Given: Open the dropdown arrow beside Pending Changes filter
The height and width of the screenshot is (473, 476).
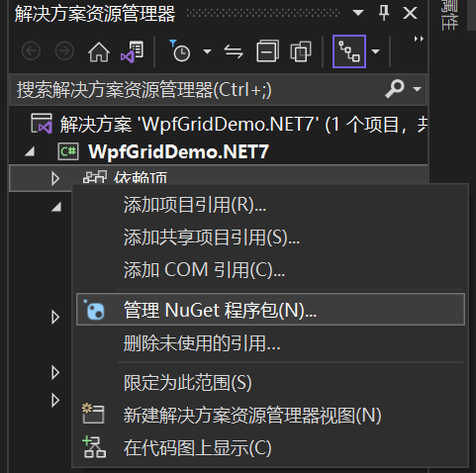Looking at the screenshot, I should point(207,51).
